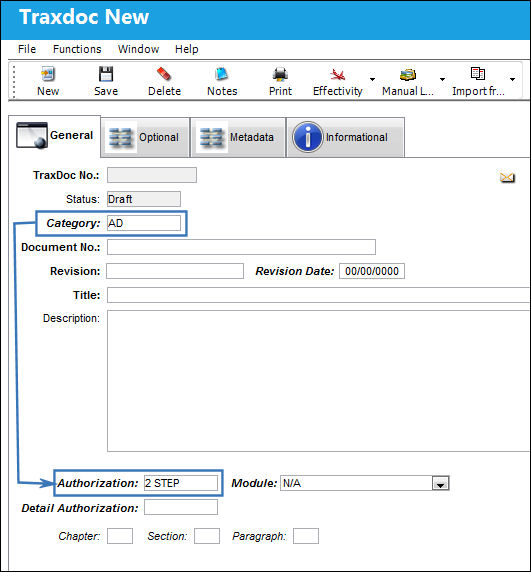This screenshot has height=572, width=531.
Task: Switch to the Optional tab
Action: [145, 137]
